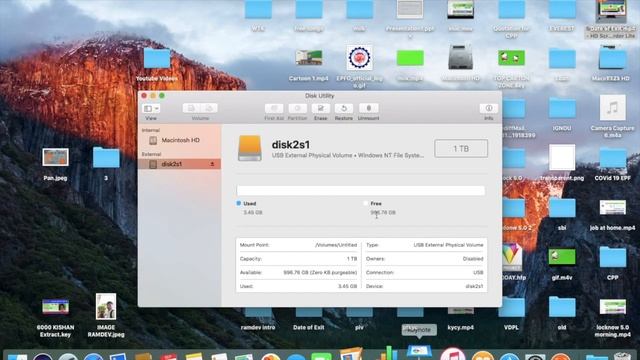This screenshot has height=360, width=640.
Task: Click the Mount Point value /Volumes/Untitled
Action: pyautogui.click(x=336, y=245)
